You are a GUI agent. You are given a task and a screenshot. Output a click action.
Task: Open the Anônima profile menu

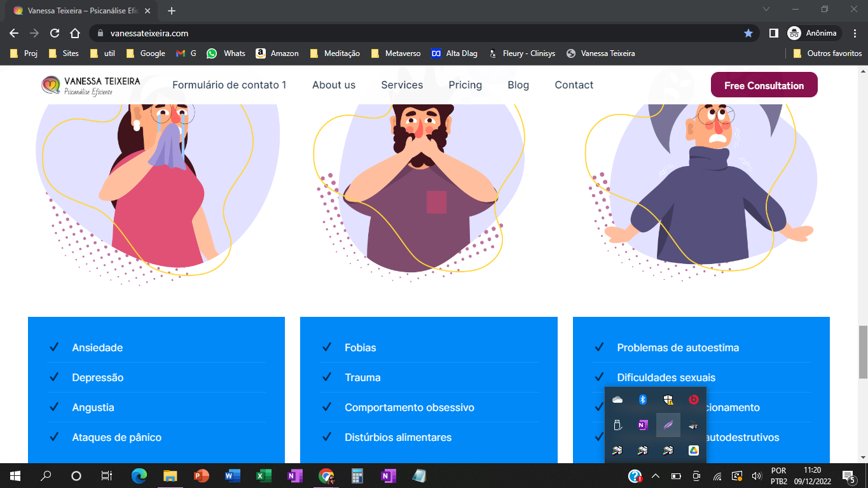[813, 33]
